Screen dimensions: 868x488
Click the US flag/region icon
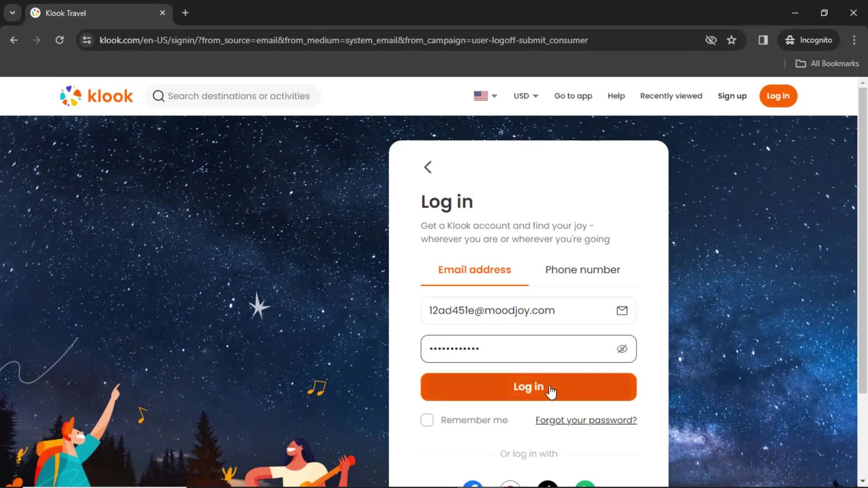(481, 96)
